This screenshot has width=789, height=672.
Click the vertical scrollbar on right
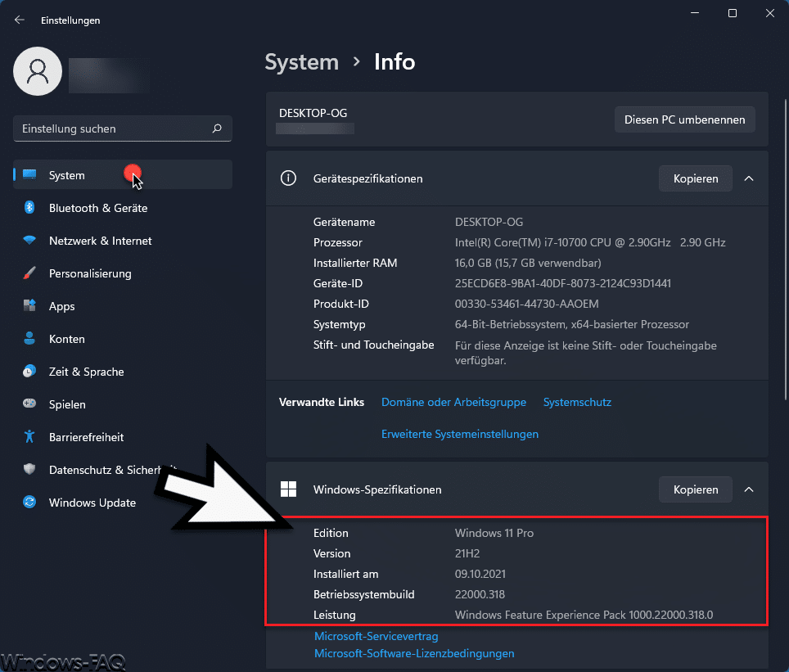click(786, 249)
